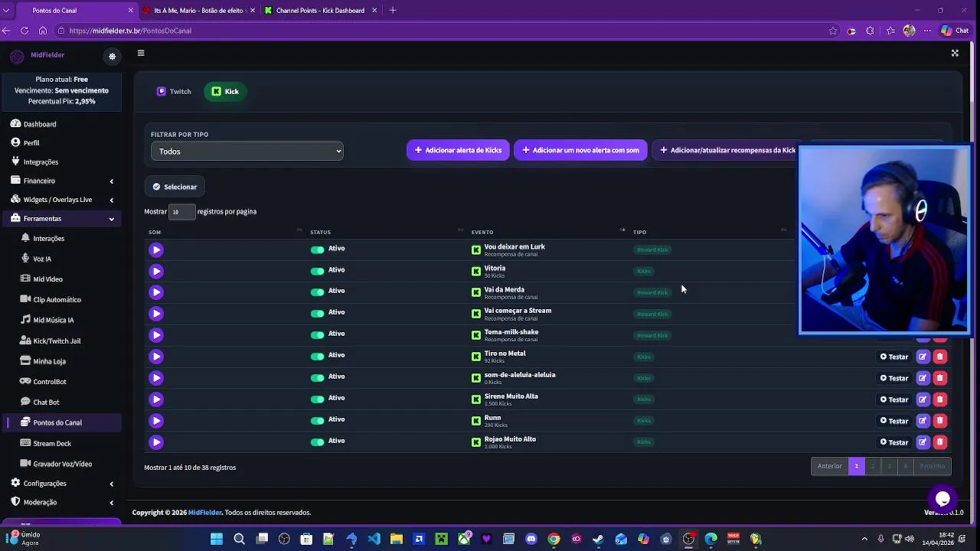Expand the Configurações sidebar menu
The image size is (980, 551).
tap(61, 484)
